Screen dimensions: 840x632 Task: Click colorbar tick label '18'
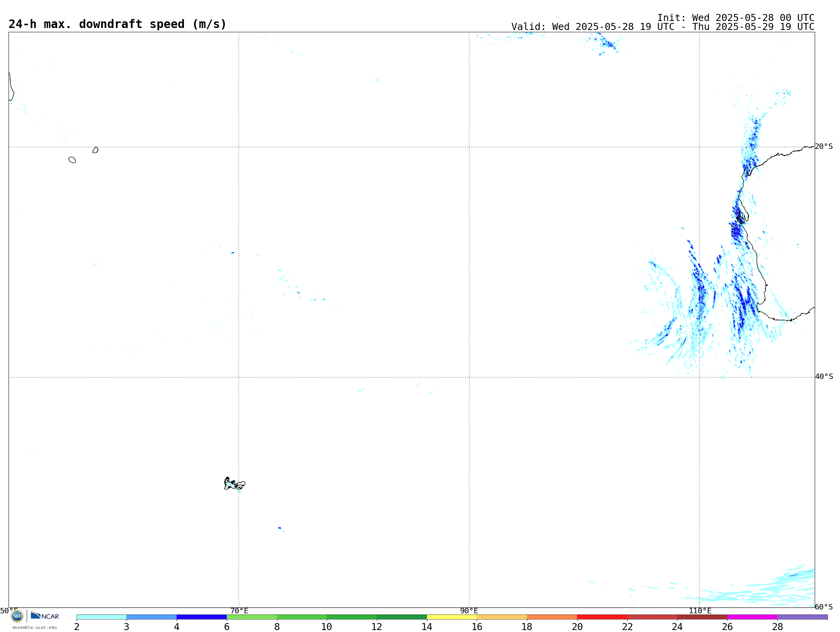(x=527, y=627)
